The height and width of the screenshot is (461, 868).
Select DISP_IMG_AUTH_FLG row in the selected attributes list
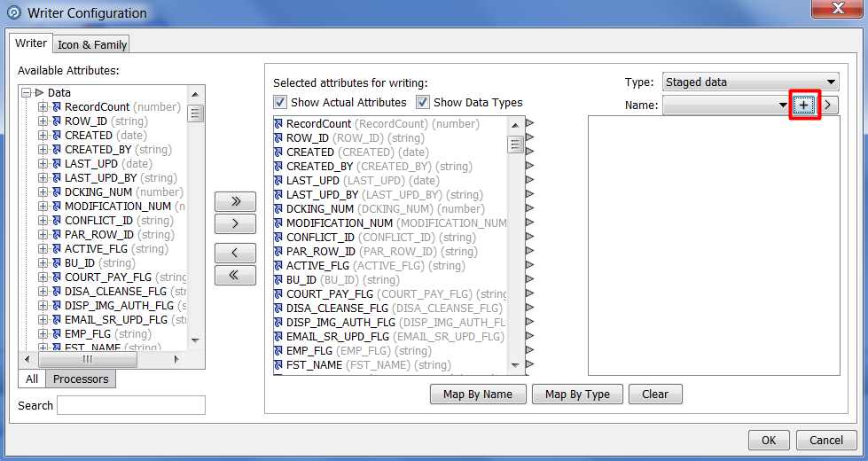(391, 323)
